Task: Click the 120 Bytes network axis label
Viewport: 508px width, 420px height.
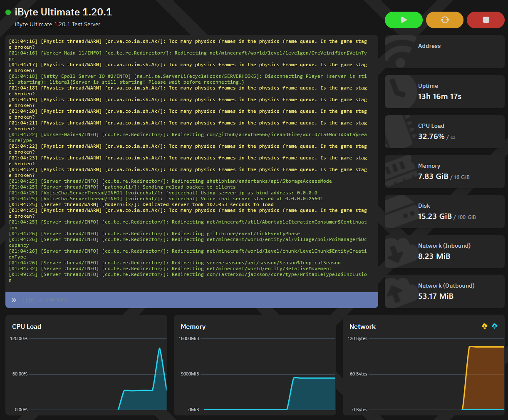Action: tap(357, 339)
